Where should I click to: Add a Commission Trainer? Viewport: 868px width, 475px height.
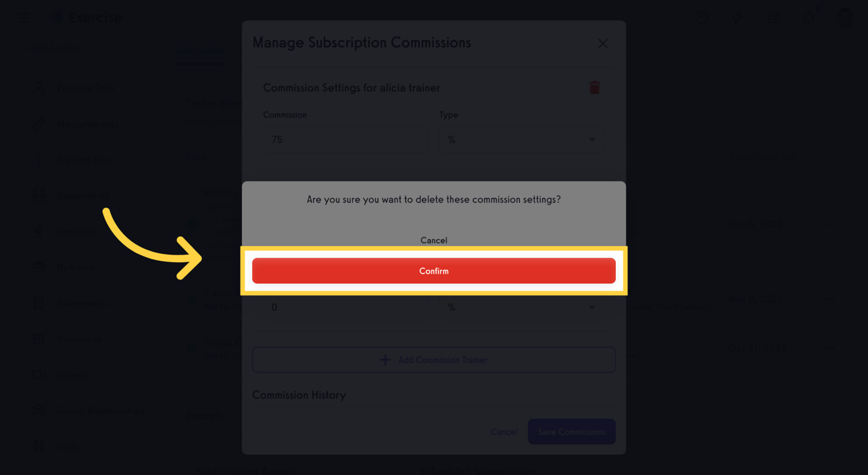pyautogui.click(x=433, y=360)
